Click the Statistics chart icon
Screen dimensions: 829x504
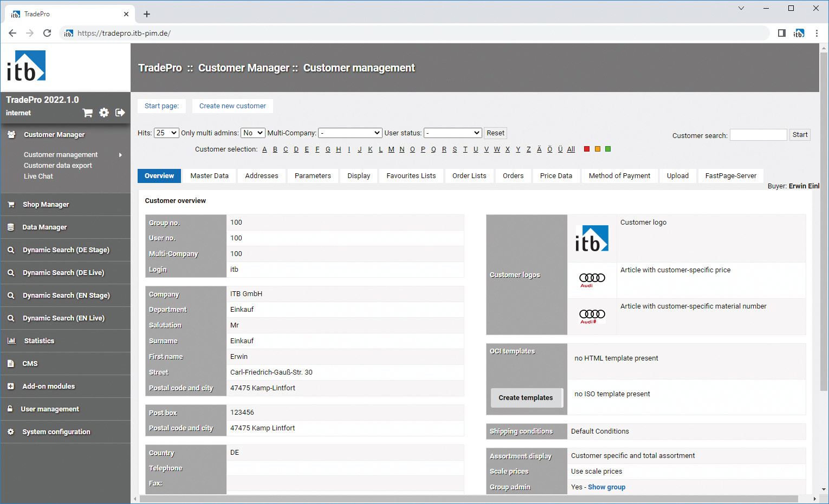tap(11, 341)
